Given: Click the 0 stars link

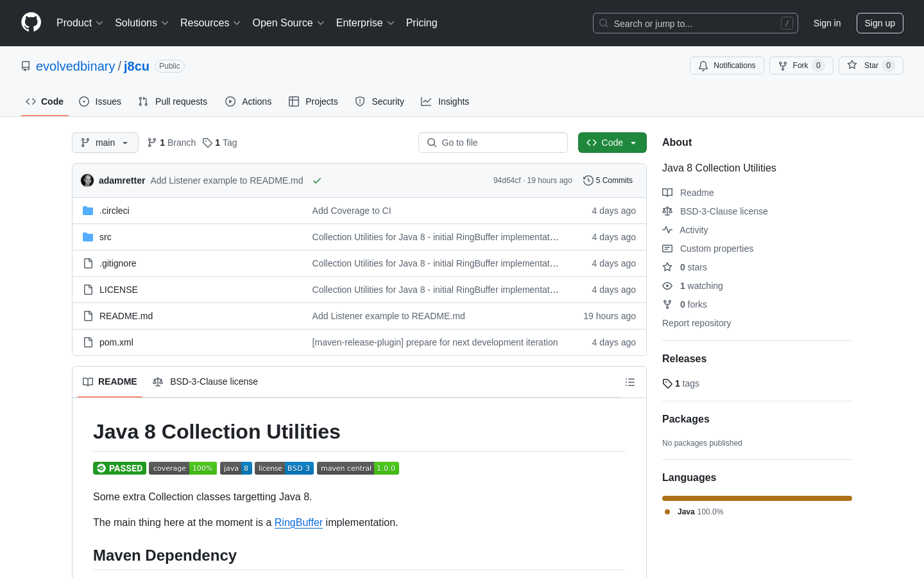Looking at the screenshot, I should coord(685,267).
